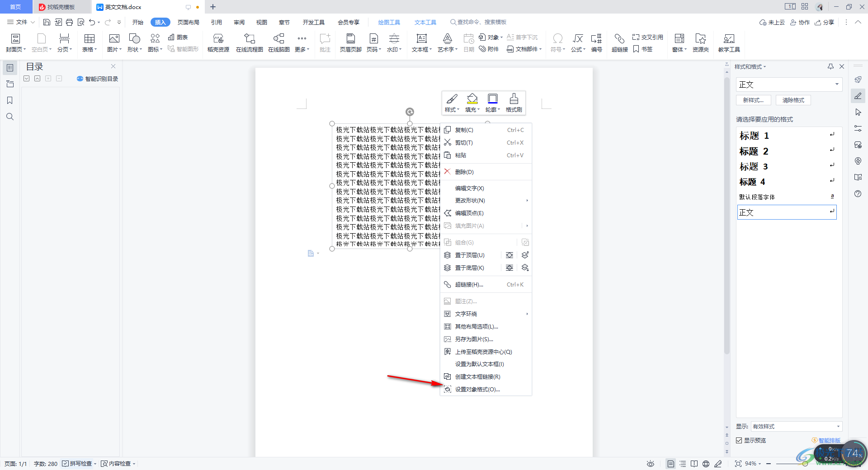Select Save as picture (另存为图片) entry
The height and width of the screenshot is (470, 868).
click(486, 339)
